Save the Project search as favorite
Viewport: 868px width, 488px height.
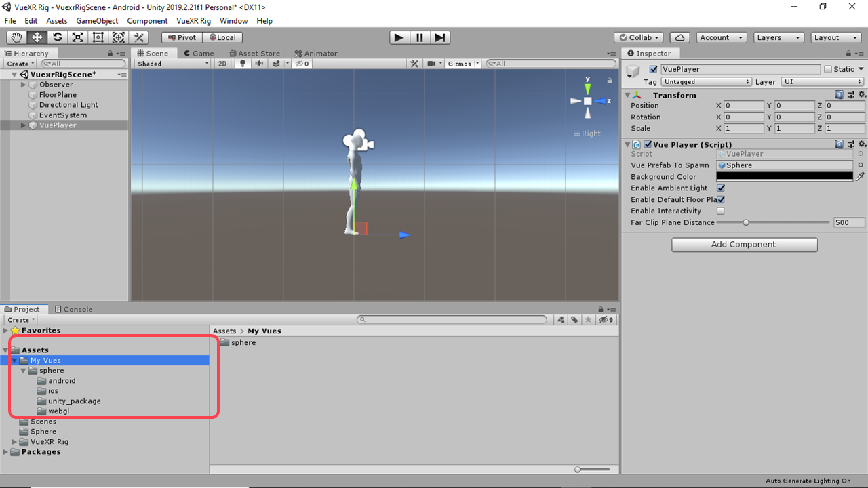pyautogui.click(x=588, y=320)
